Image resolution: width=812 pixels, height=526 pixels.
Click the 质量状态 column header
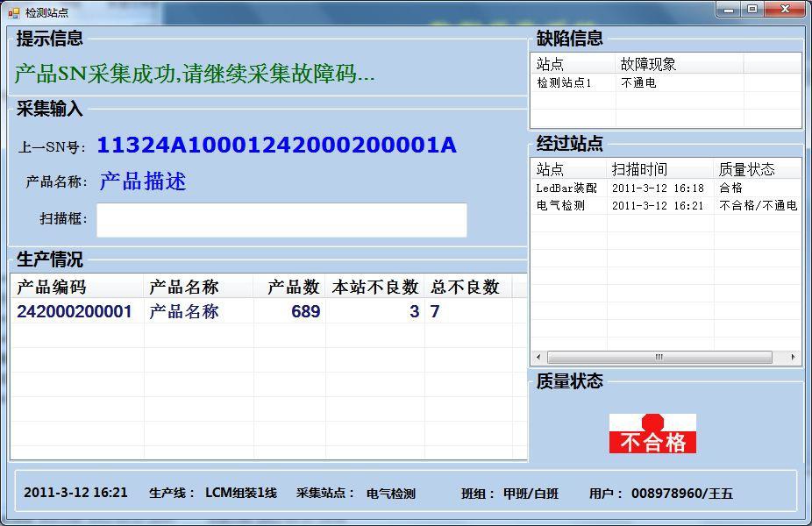point(757,169)
